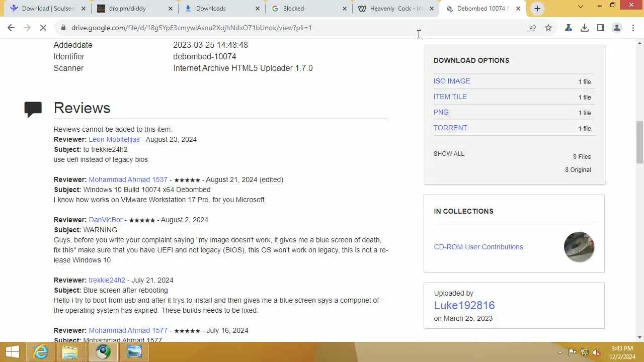Click the CD-ROM collection thumbnail image
This screenshot has height=362, width=644.
(x=579, y=247)
